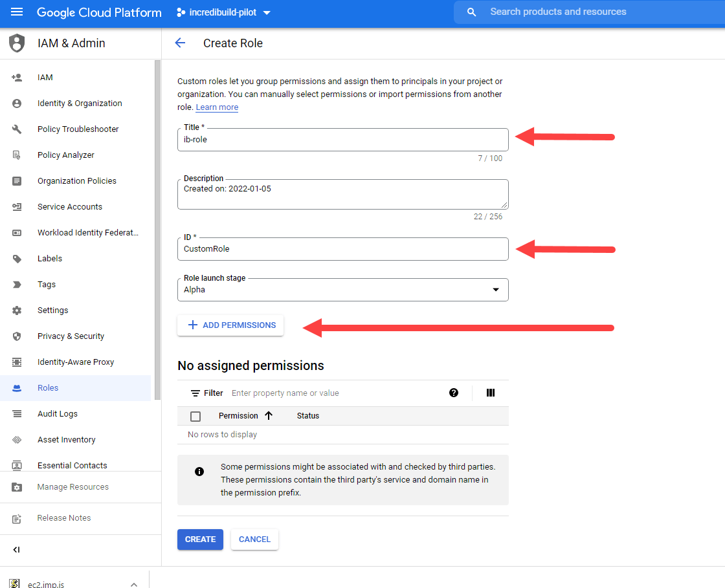This screenshot has width=725, height=588.
Task: Collapse the sidebar navigation panel
Action: [17, 550]
